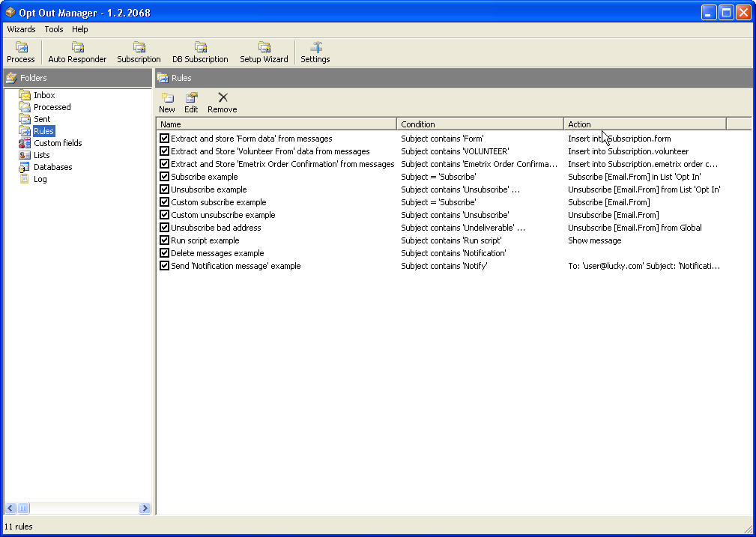This screenshot has height=537, width=756.
Task: Disable the Unsubscribe bad address rule
Action: (164, 228)
